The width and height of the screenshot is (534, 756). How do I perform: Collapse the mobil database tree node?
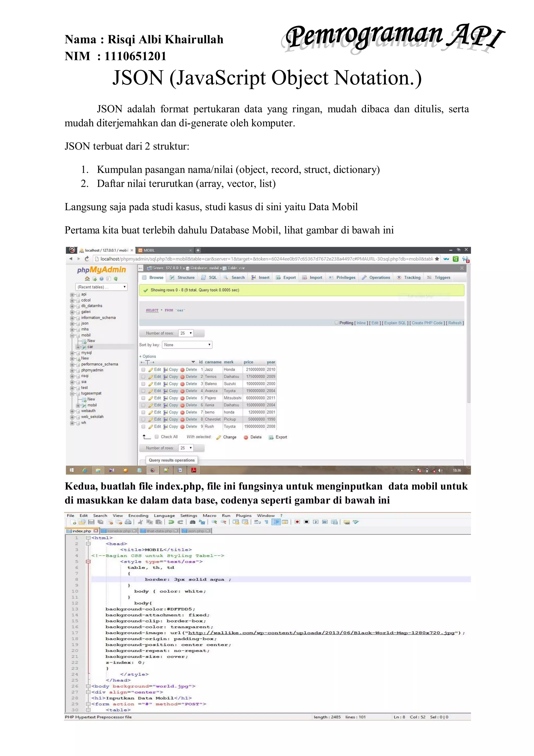tap(72, 336)
